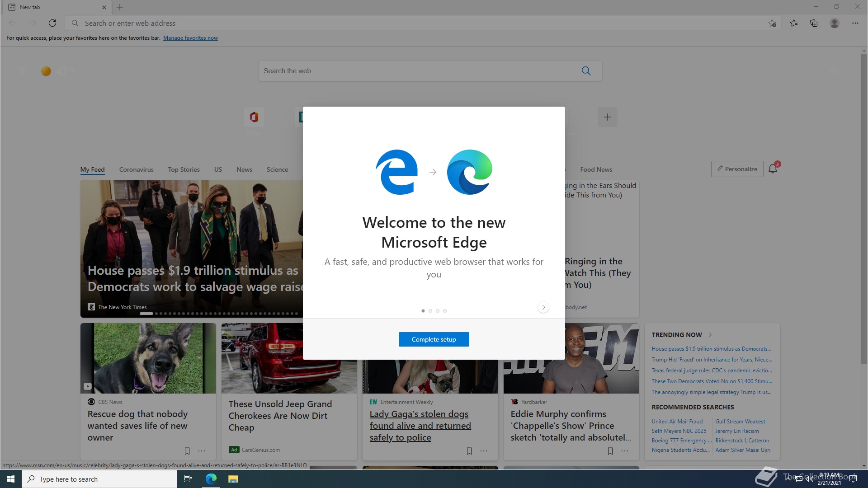Open the Collections icon
The width and height of the screenshot is (868, 488).
814,23
